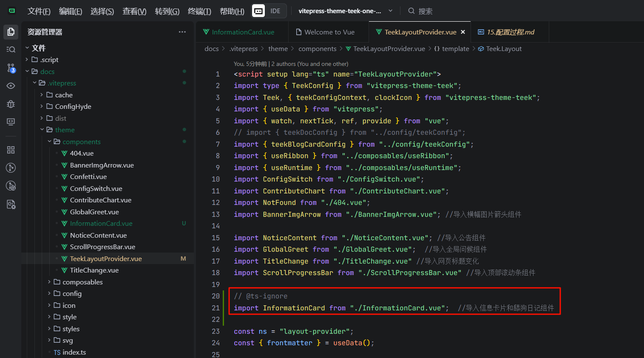Click the search magnifier icon in title bar

click(x=411, y=11)
